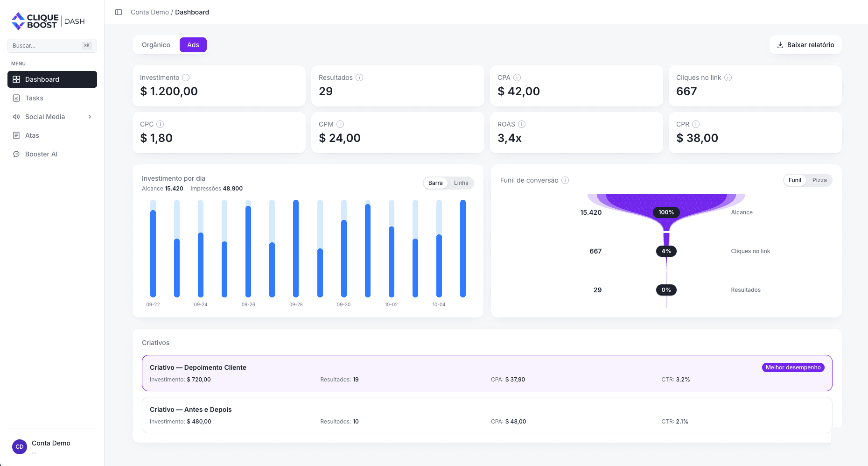The image size is (868, 466).
Task: Click the Investimento info icon
Action: (186, 78)
